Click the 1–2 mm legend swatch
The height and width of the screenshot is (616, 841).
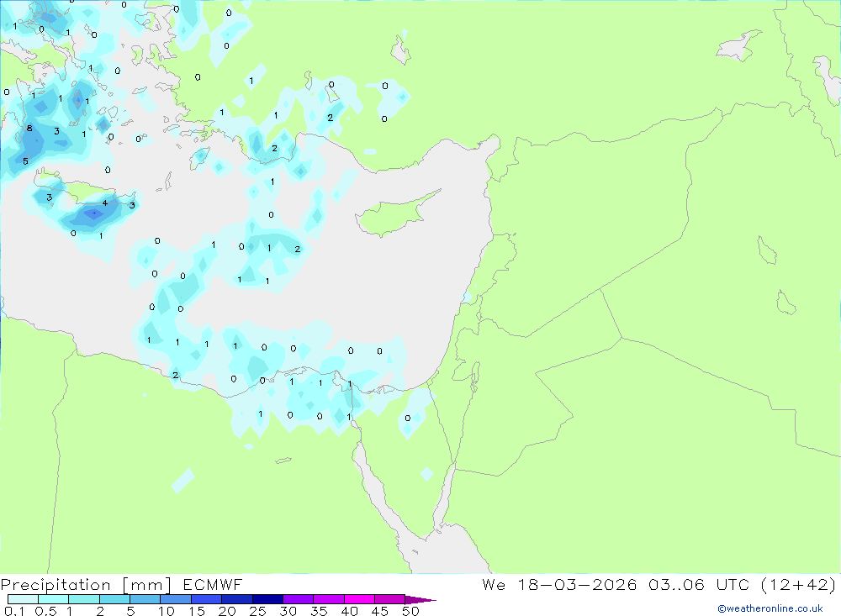pyautogui.click(x=83, y=599)
